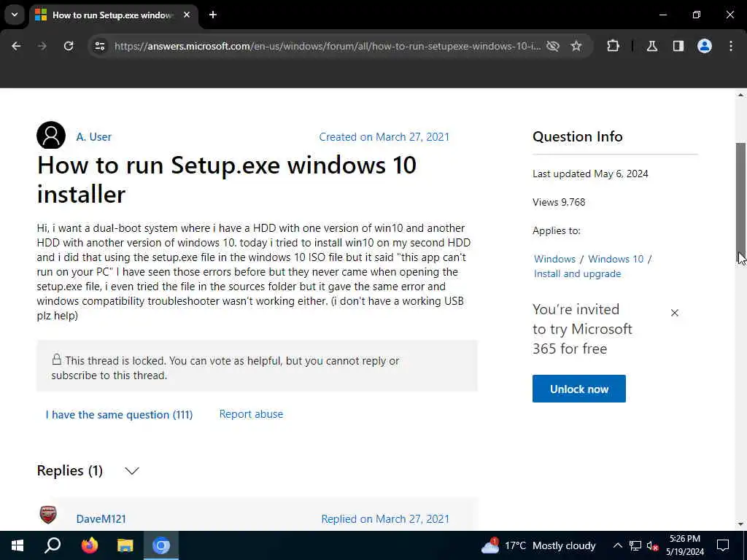Click the address bar URL
The width and height of the screenshot is (747, 560).
pyautogui.click(x=328, y=46)
